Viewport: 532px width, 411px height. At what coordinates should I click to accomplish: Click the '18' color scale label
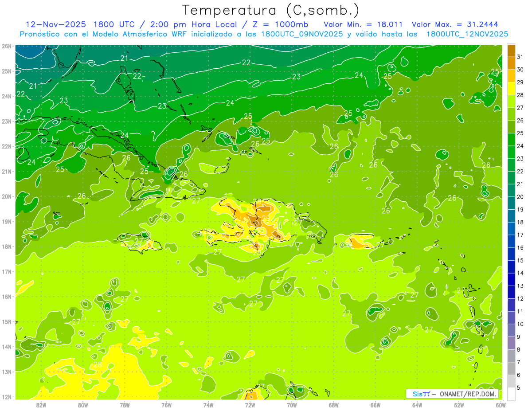(520, 222)
